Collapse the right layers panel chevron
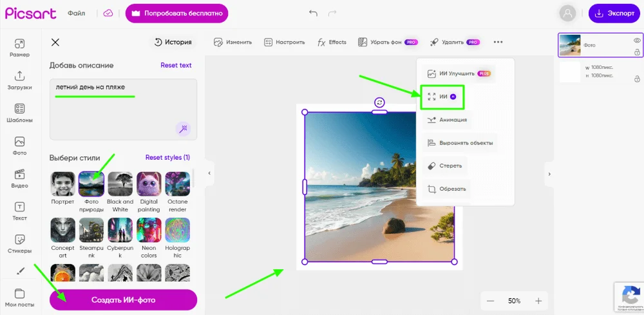This screenshot has height=315, width=644. click(x=549, y=174)
